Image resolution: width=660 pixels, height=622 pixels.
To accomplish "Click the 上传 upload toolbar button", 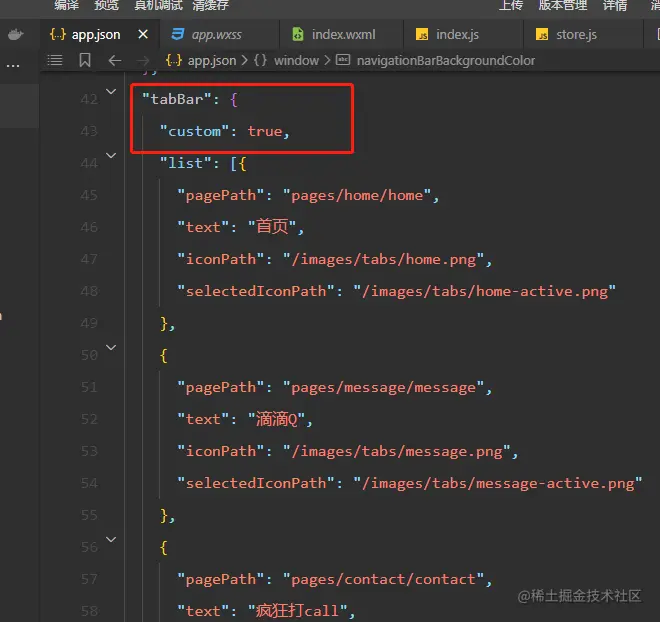I will pos(511,5).
